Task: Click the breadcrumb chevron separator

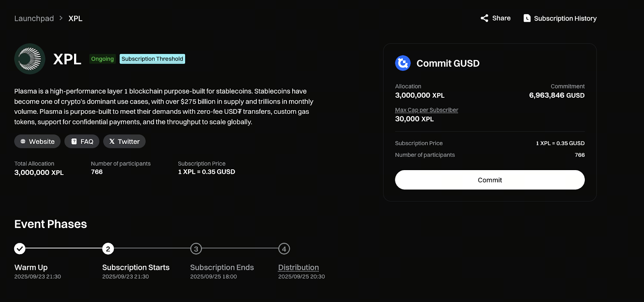Action: click(61, 18)
